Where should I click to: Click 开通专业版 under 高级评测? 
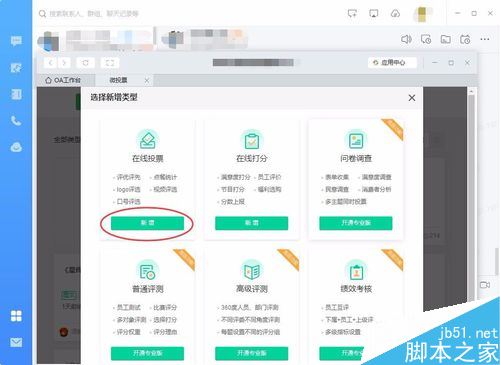coord(252,353)
